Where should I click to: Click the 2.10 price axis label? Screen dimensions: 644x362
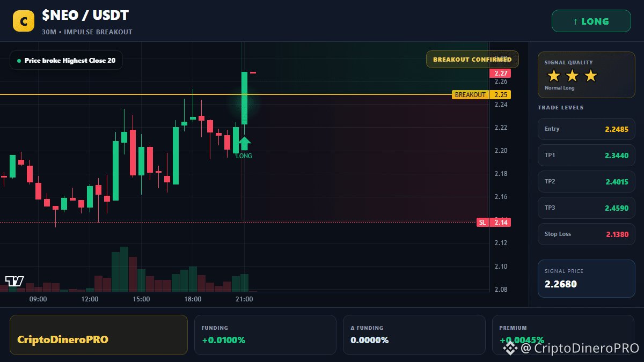tap(501, 267)
